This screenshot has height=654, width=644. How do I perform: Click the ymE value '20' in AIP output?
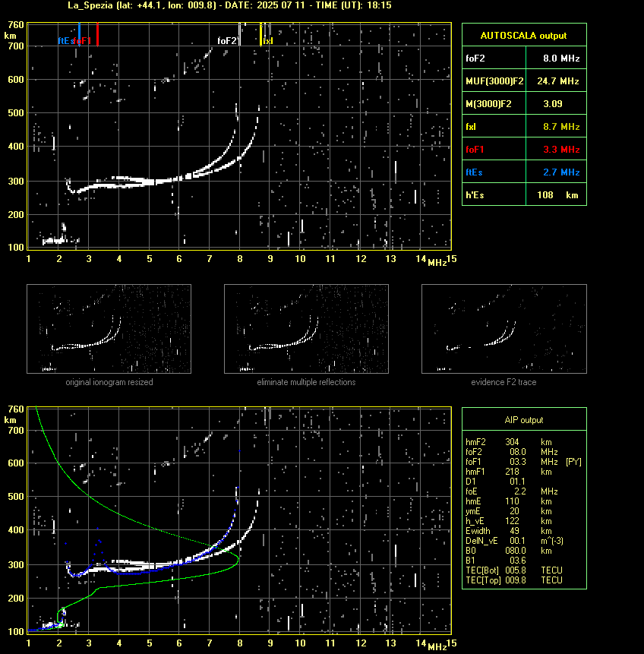(514, 511)
